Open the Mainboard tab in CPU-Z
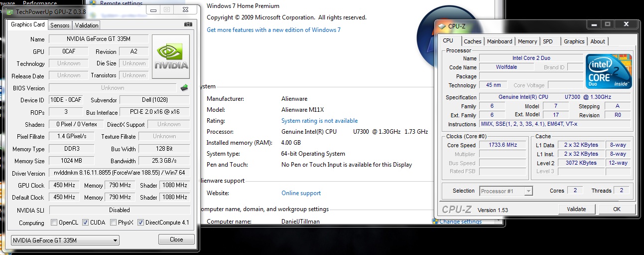The image size is (644, 255). pos(500,41)
